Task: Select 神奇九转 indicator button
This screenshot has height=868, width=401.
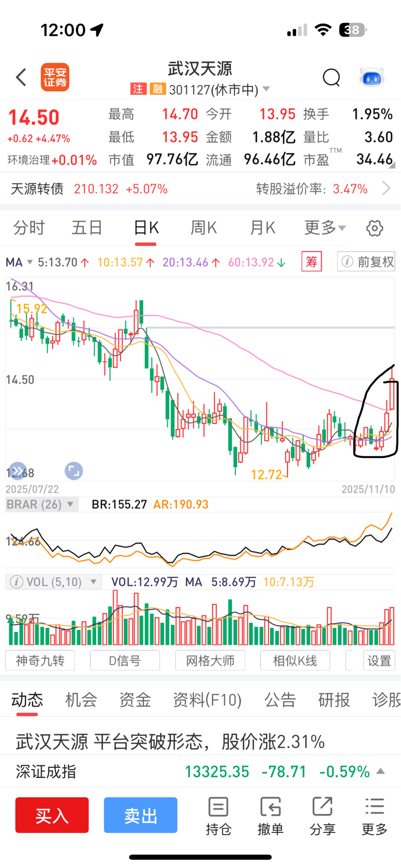Action: (40, 661)
